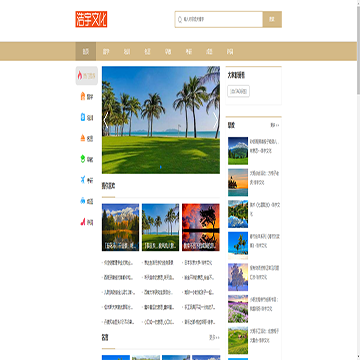Select the highlighted first navigation tab
Screen dimensions: 360x360
[x=86, y=51]
